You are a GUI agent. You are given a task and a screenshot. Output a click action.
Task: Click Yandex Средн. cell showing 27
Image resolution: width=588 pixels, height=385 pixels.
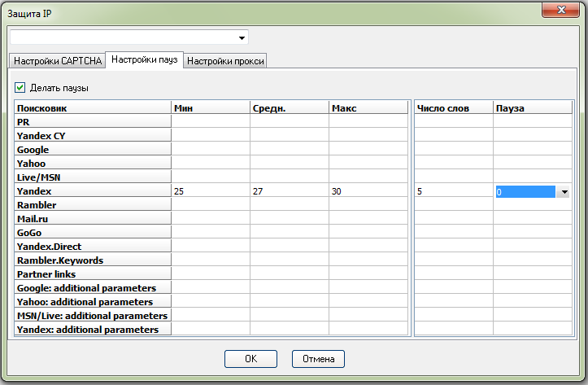click(290, 191)
